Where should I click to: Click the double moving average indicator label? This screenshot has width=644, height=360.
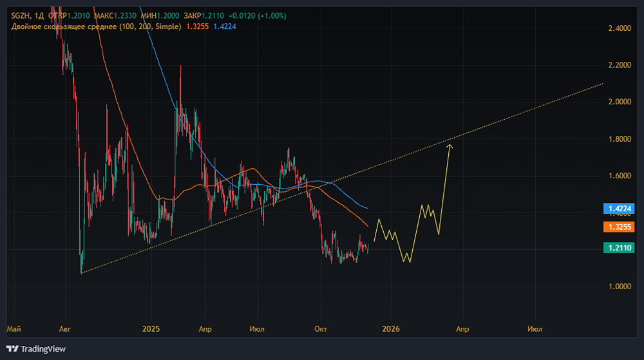coord(95,26)
